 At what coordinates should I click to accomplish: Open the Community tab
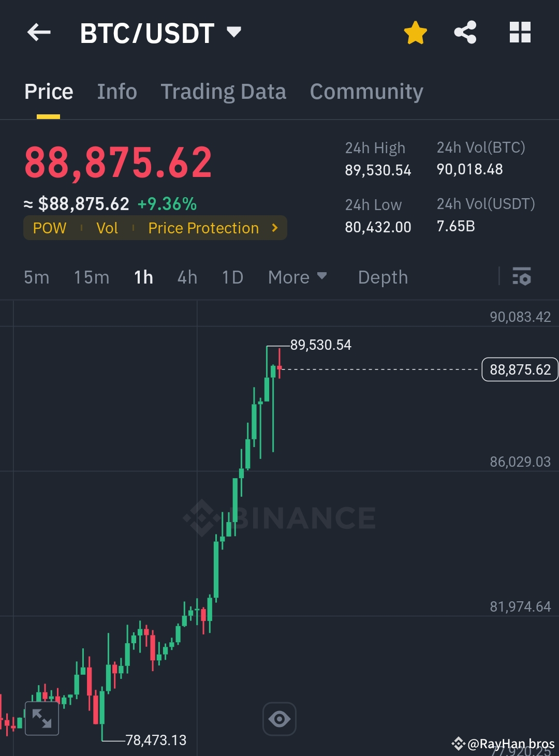[x=366, y=91]
